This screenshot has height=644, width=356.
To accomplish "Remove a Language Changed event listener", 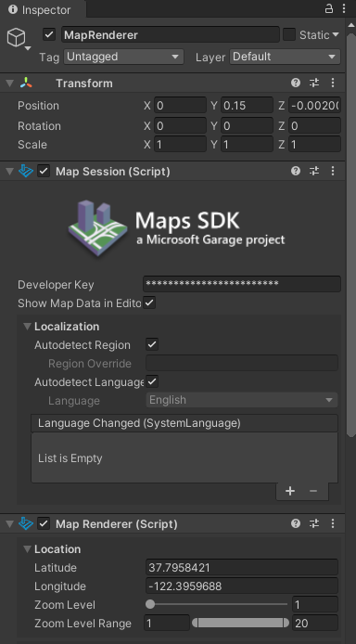I will (x=313, y=491).
